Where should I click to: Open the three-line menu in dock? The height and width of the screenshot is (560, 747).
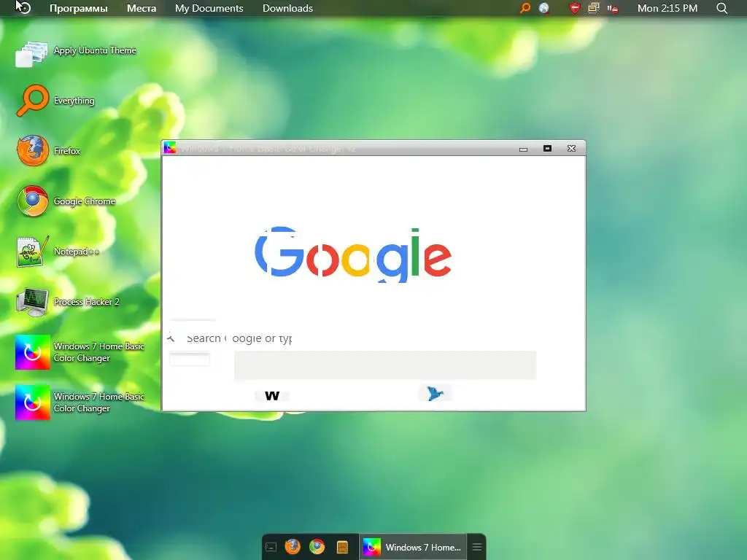477,547
